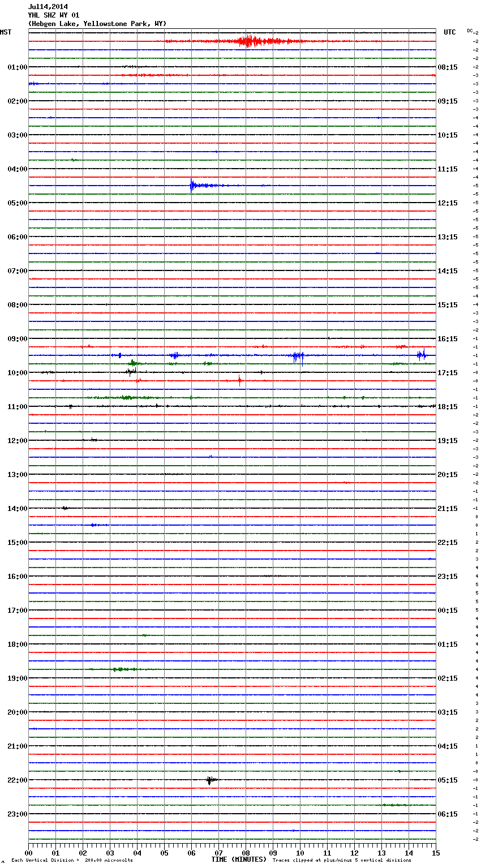Click the black spike on the 22:00 trace
This screenshot has height=868, width=481.
[210, 780]
